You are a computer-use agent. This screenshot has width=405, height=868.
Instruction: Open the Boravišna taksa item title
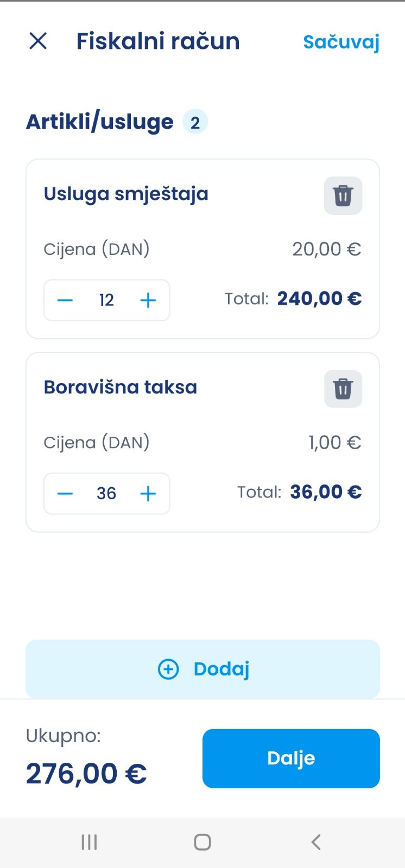coord(121,387)
